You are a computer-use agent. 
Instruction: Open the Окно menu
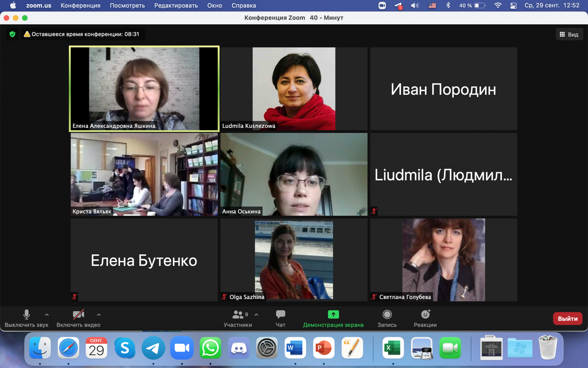(215, 5)
